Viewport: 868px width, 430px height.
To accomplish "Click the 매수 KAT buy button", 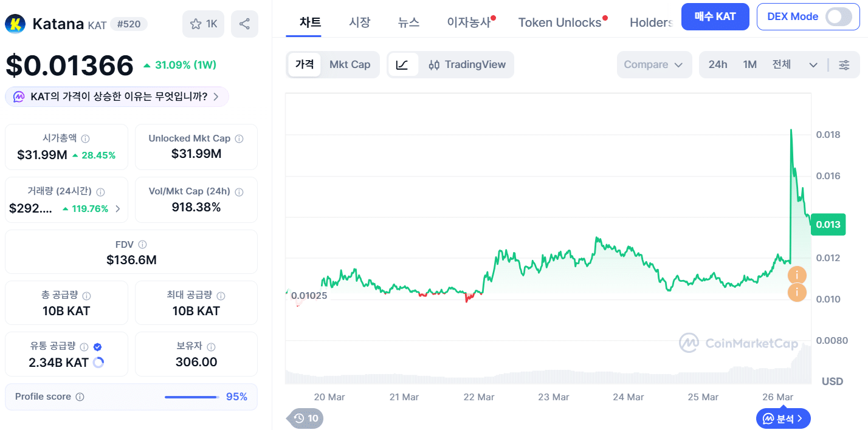I will 715,16.
